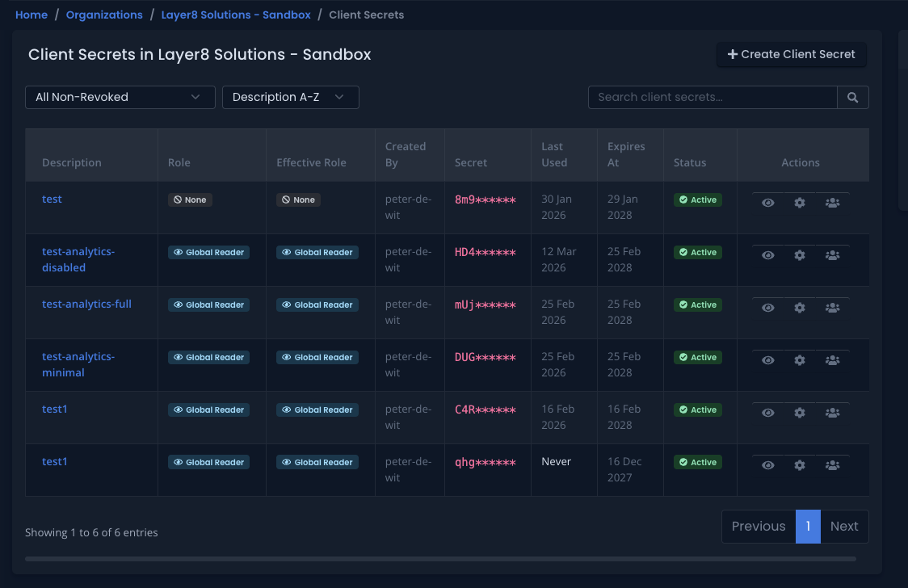Viewport: 908px width, 588px height.
Task: Click the users icon for test-analytics-disabled
Action: point(832,255)
